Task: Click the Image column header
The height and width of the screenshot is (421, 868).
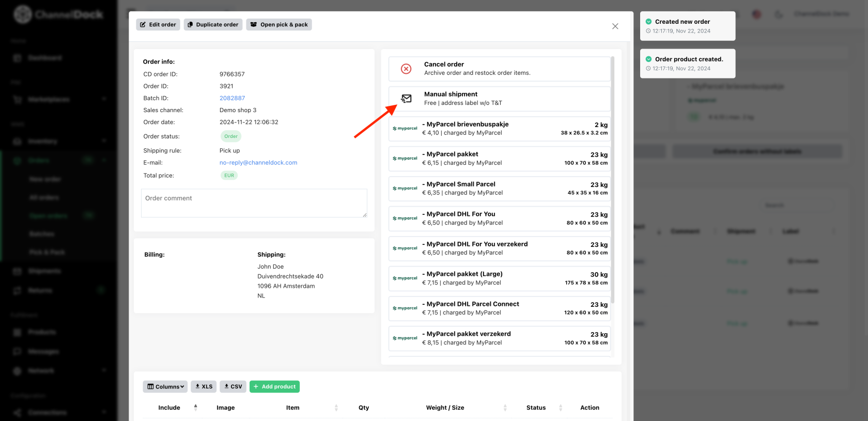Action: [x=225, y=408]
